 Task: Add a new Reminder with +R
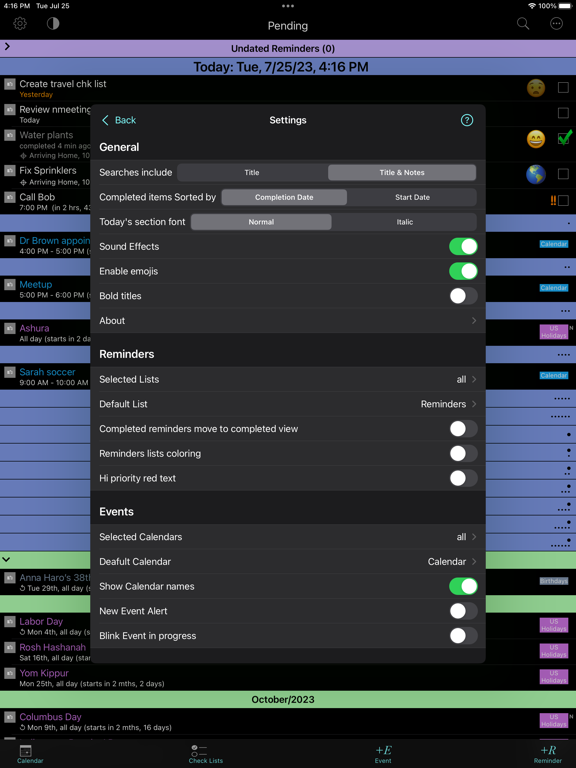[548, 754]
